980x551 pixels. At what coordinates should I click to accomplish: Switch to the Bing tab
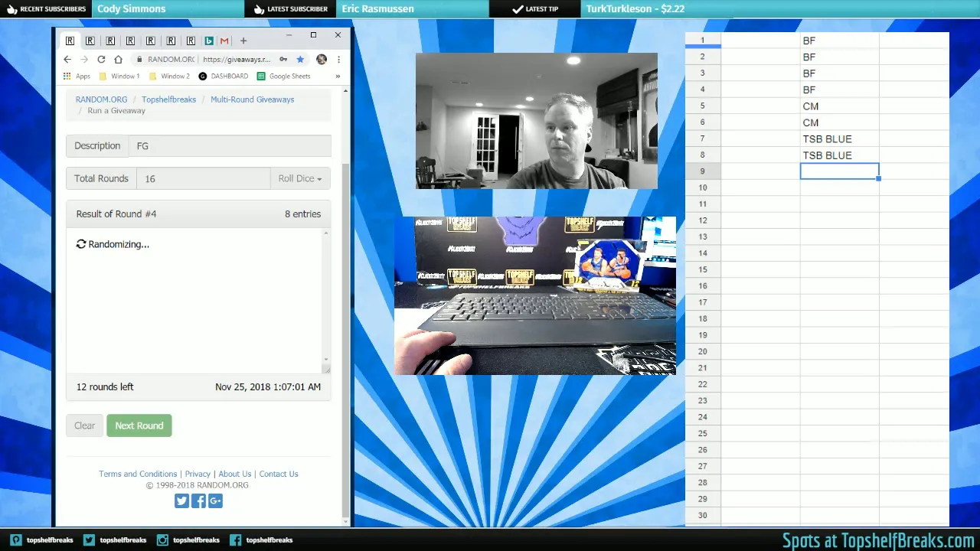(x=208, y=41)
